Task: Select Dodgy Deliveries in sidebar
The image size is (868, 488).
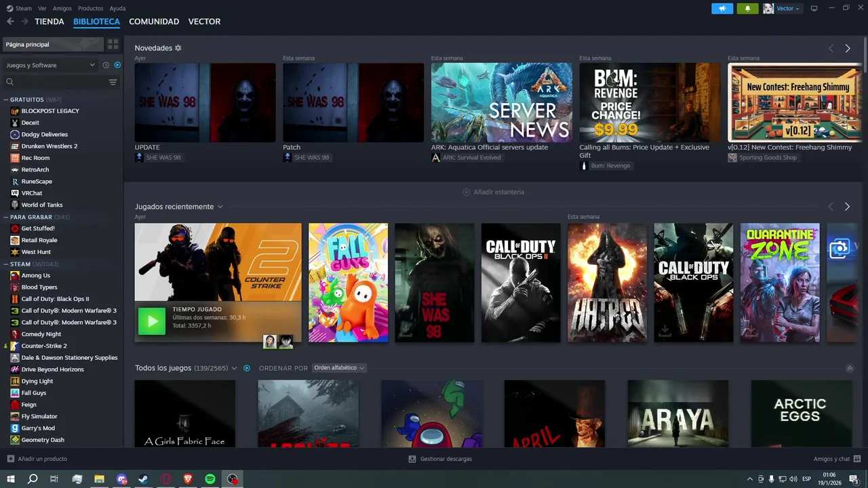Action: (x=44, y=134)
